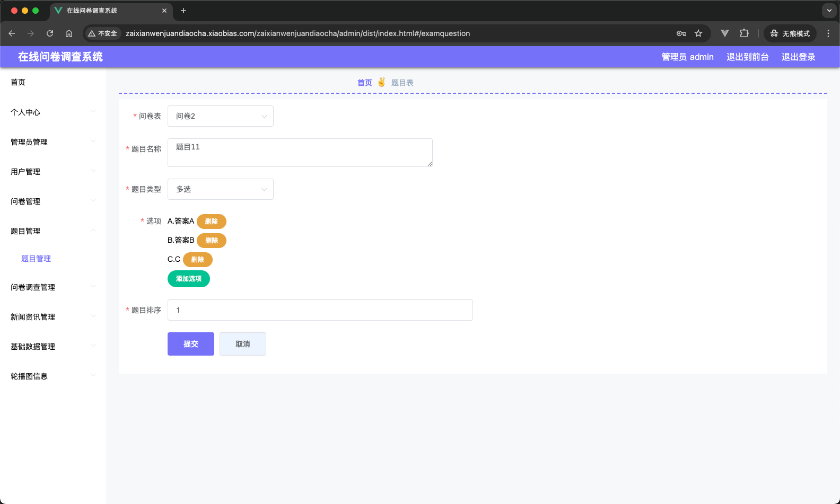Open the extensions puzzle icon
Screen dimensions: 840x504
pyautogui.click(x=744, y=33)
